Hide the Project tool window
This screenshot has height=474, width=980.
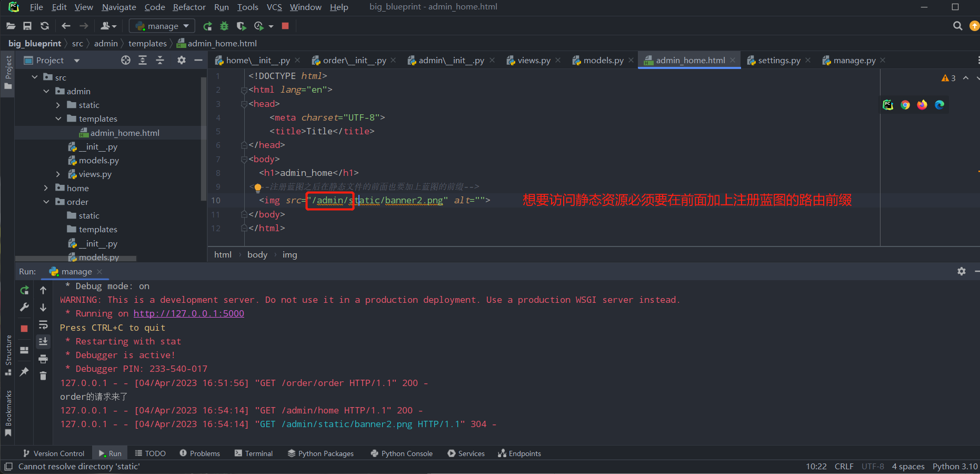tap(198, 61)
